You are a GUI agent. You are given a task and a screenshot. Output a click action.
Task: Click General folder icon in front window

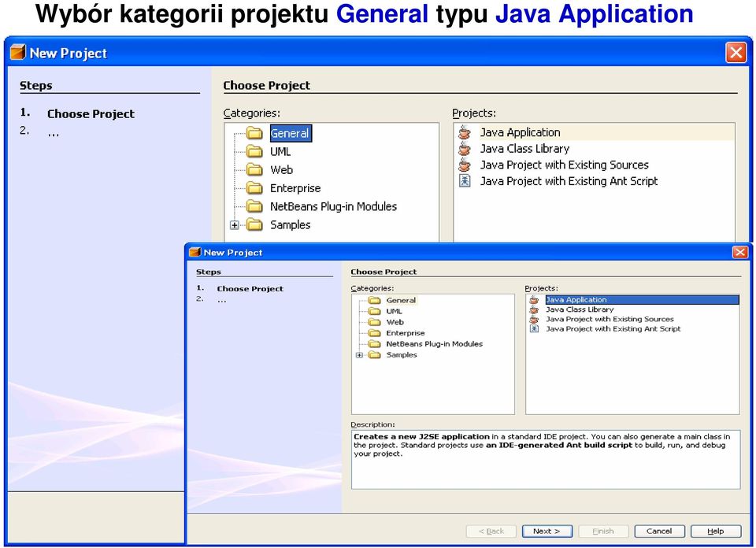pos(375,300)
